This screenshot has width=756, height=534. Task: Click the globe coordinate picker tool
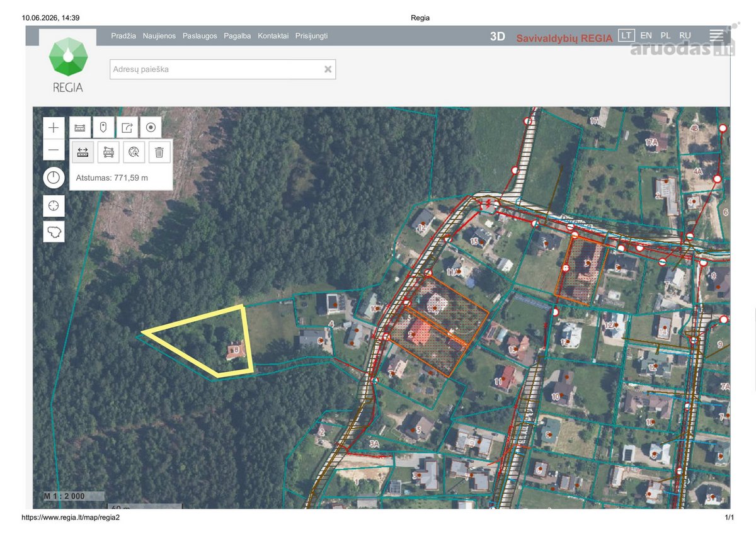pyautogui.click(x=134, y=152)
